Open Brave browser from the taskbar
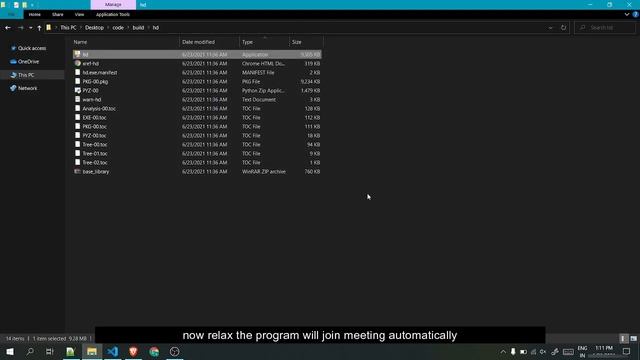This screenshot has width=640, height=360. 133,351
